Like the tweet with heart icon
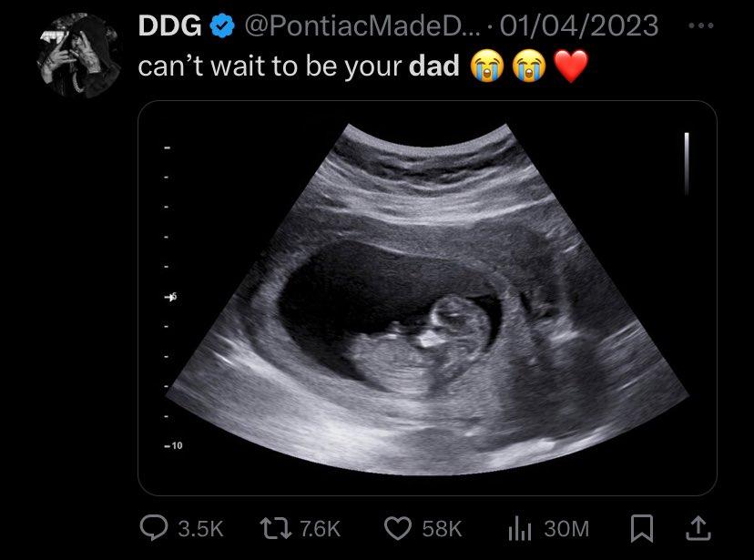 (398, 528)
